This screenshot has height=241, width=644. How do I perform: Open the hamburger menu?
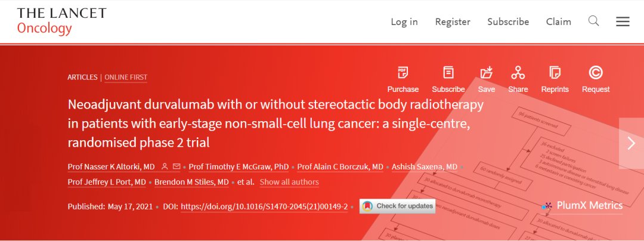click(x=623, y=21)
